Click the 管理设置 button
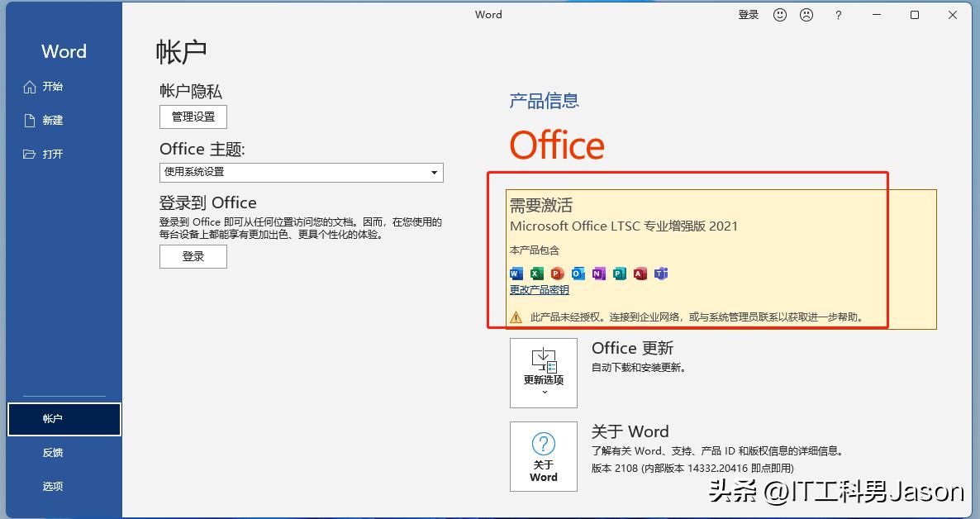The width and height of the screenshot is (980, 519). 193,117
